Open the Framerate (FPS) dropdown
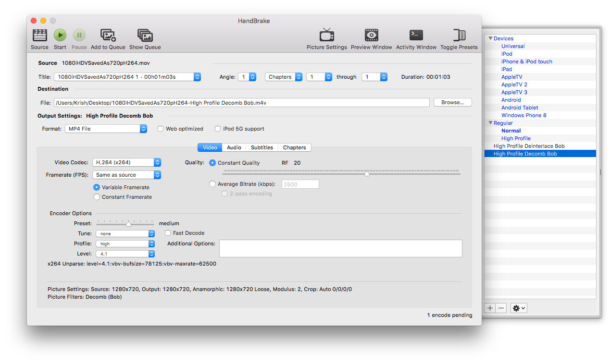 click(126, 175)
